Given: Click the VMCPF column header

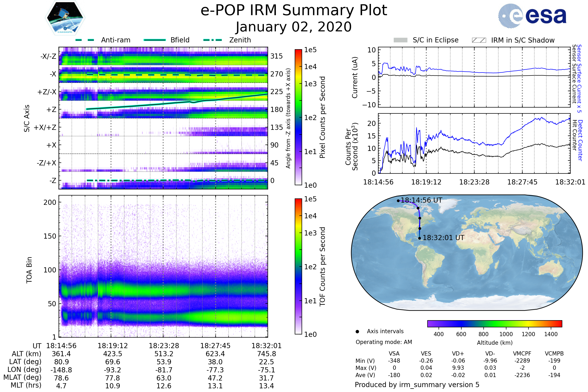Looking at the screenshot, I should 522,354.
